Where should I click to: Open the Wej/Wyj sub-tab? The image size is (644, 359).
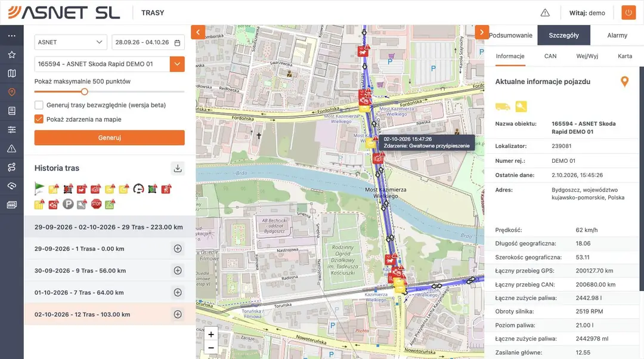pos(587,56)
